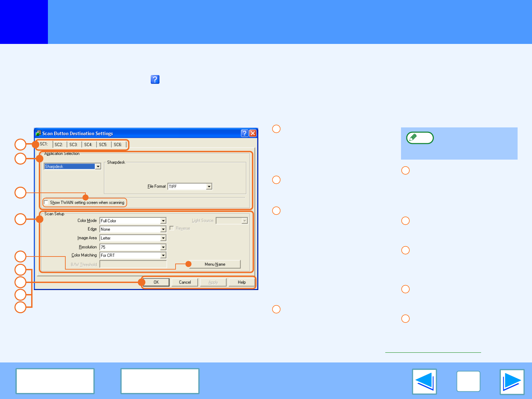Click the B/W Threshold input field

tap(133, 265)
